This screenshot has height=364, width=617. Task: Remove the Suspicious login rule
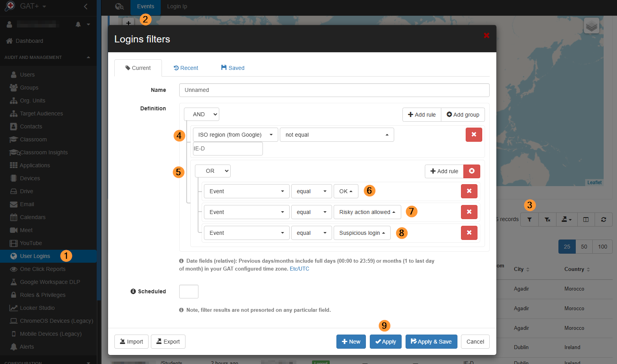[x=469, y=233]
